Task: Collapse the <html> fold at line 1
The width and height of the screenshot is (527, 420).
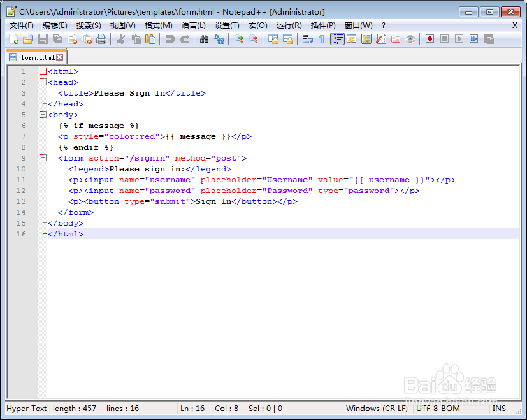Action: [x=42, y=71]
